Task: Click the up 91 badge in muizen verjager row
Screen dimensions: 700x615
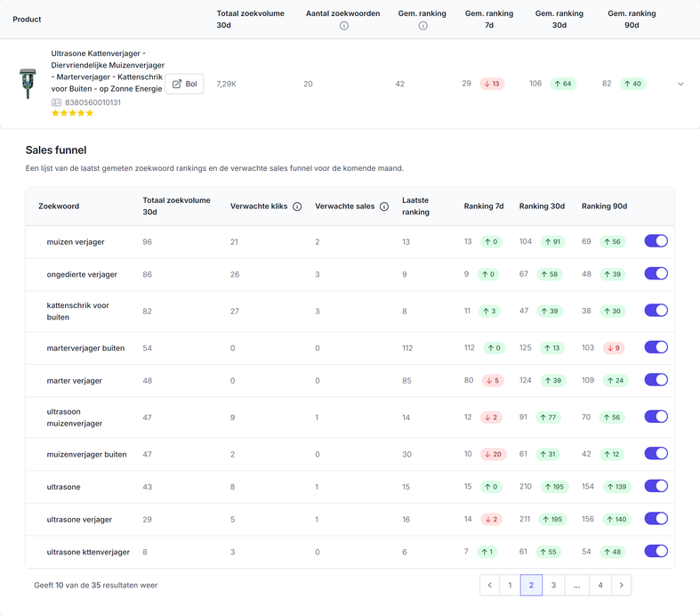Action: (x=552, y=241)
